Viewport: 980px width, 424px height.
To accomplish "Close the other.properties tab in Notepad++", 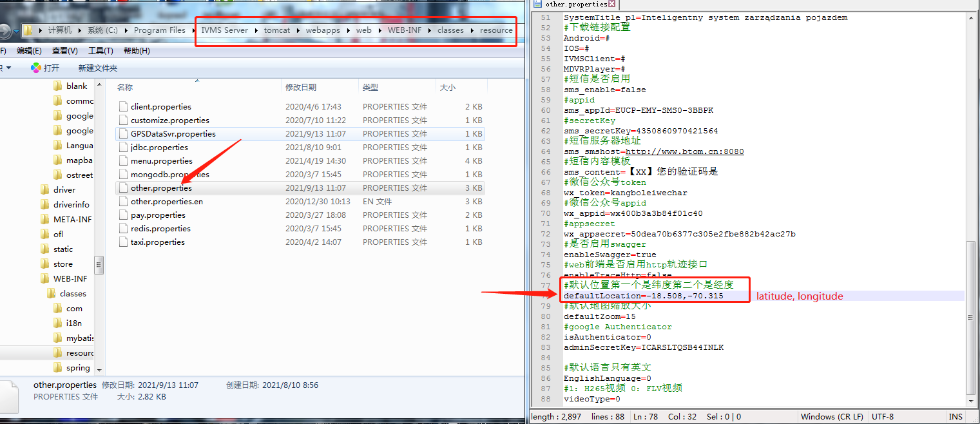I will point(612,5).
